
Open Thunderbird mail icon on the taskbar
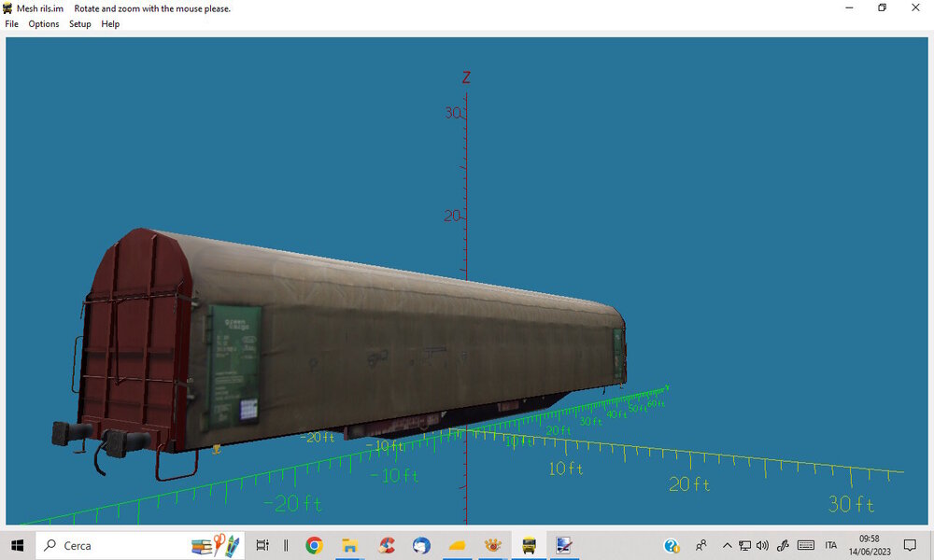click(x=421, y=545)
